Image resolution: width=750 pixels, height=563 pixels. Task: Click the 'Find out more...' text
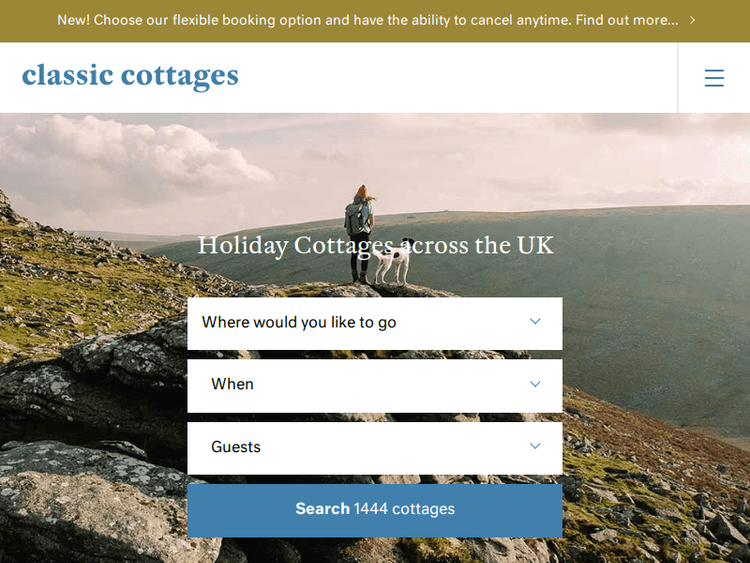(x=627, y=20)
